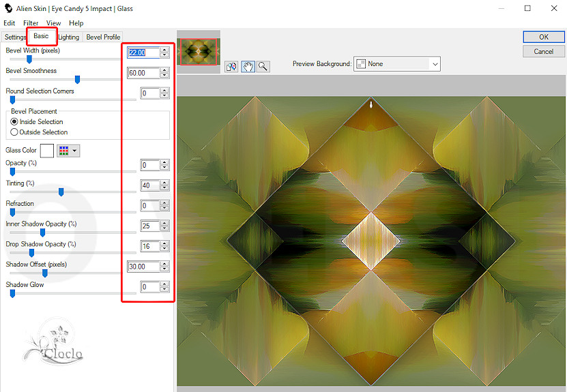Viewport: 567px width, 392px height.
Task: Click the show original preview toggle icon
Action: coord(231,66)
